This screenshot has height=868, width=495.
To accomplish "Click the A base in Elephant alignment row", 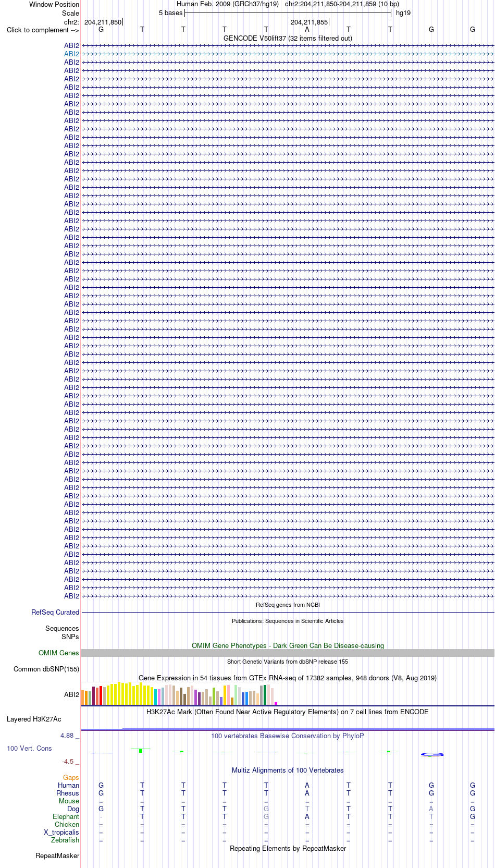I will pyautogui.click(x=307, y=816).
